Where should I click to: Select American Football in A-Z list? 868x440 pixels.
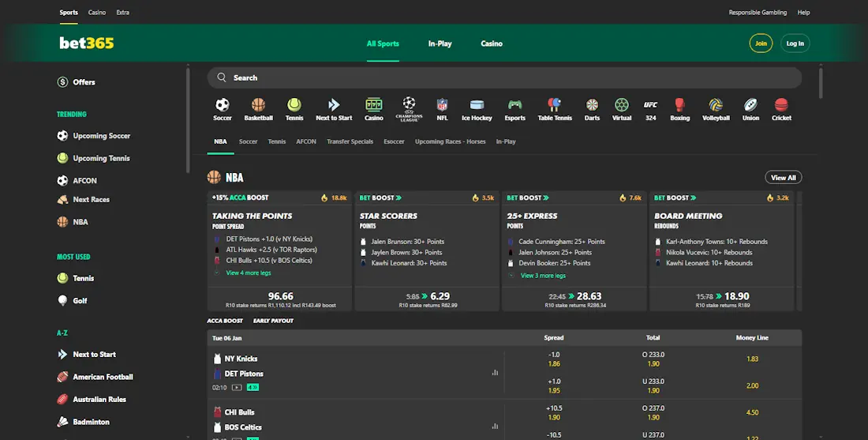[x=95, y=377]
